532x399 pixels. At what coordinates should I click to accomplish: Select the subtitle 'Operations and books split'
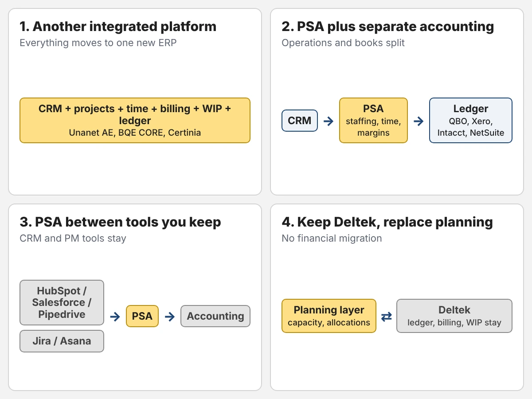(343, 43)
